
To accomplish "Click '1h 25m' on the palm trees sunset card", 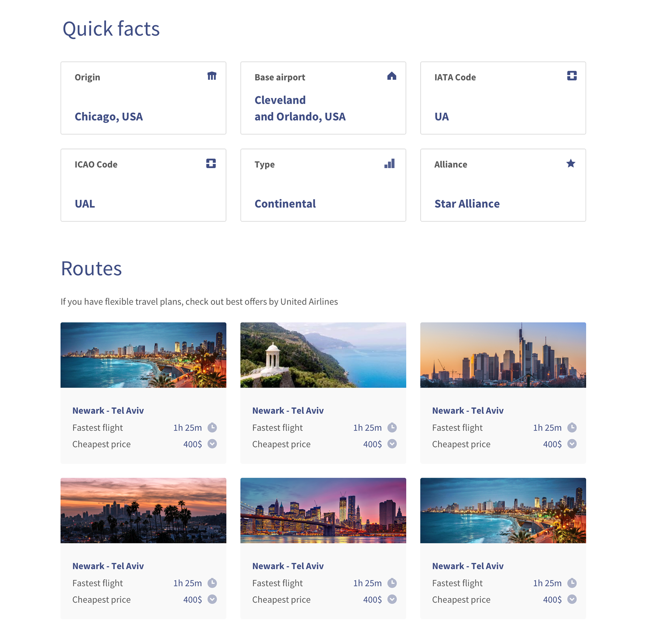I will (x=188, y=583).
